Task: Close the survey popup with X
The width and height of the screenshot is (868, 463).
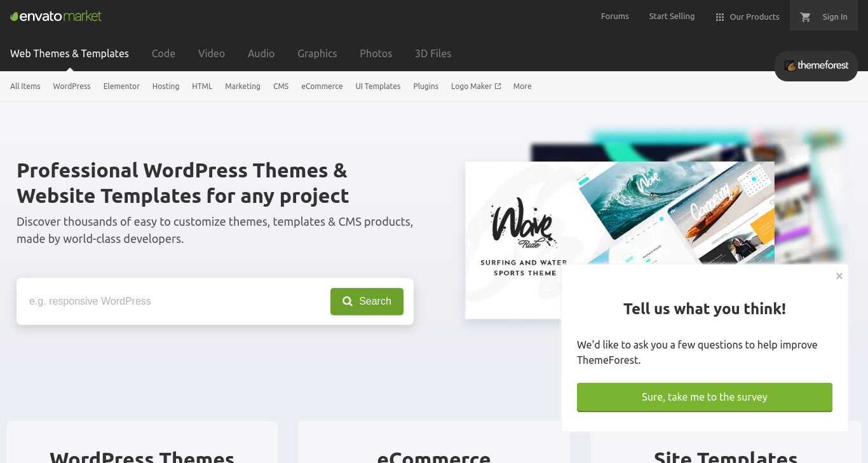Action: click(x=839, y=276)
